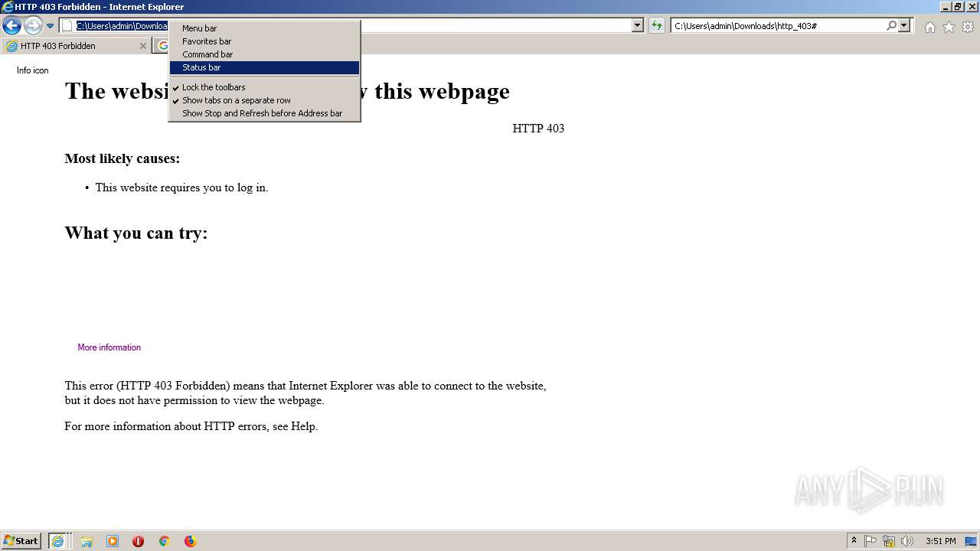Click the search box showing http_403#
The width and height of the screenshot is (980, 551).
[x=778, y=26]
